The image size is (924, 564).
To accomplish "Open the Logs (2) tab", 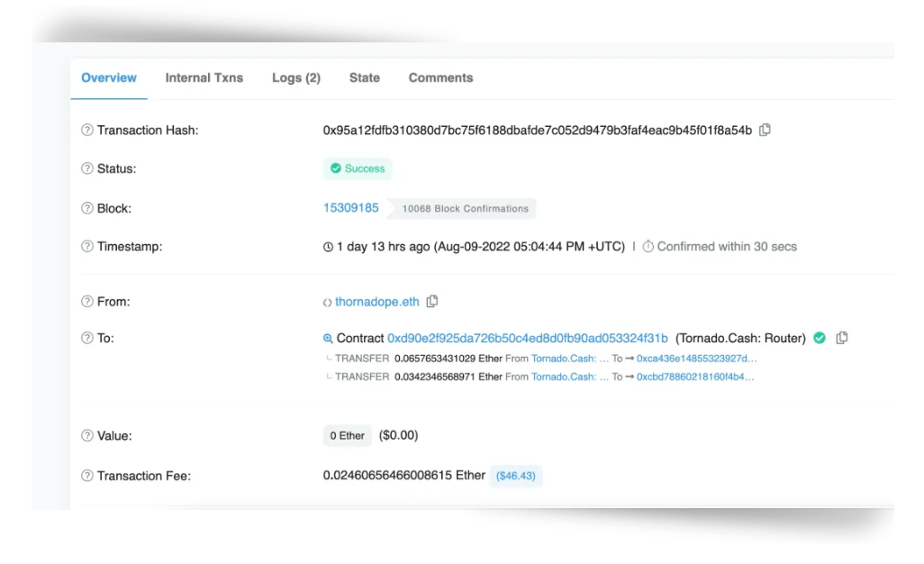I will 295,77.
